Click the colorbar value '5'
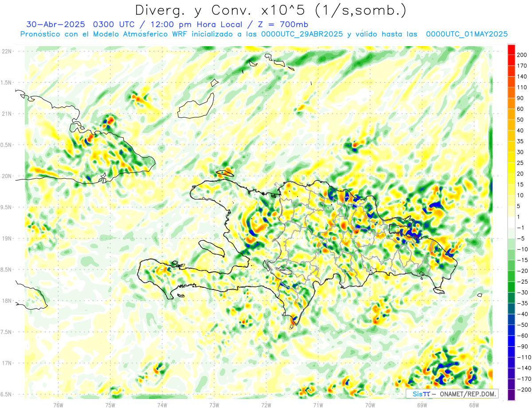The height and width of the screenshot is (411, 532). point(519,206)
